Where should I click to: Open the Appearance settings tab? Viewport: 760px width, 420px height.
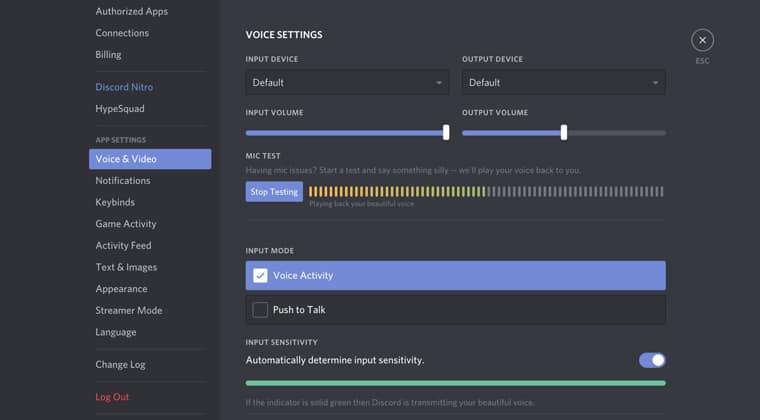click(121, 289)
